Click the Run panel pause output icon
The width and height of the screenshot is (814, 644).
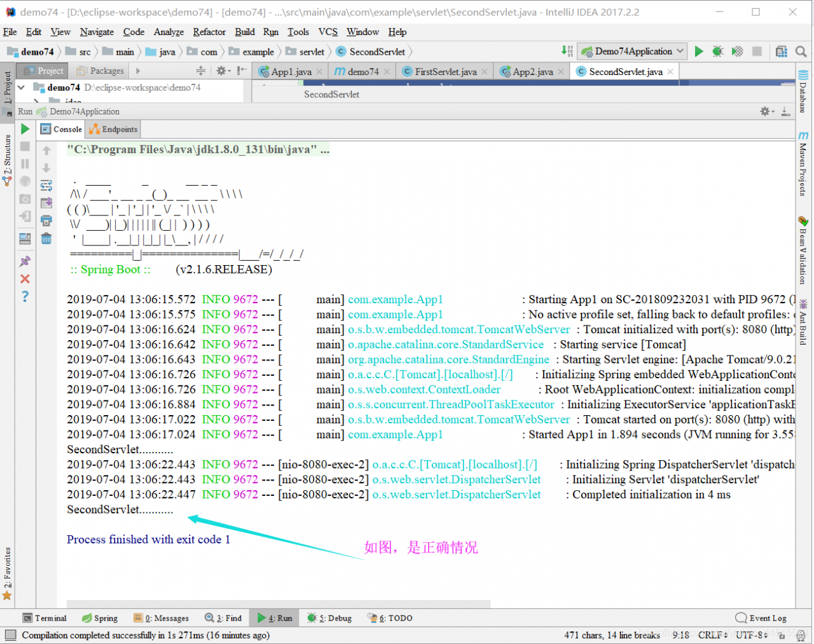tap(25, 164)
